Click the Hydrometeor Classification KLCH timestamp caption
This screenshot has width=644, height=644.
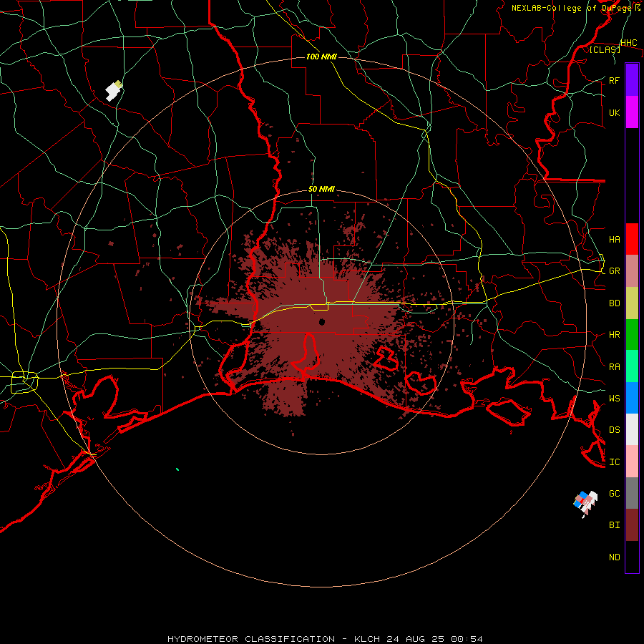tap(325, 639)
